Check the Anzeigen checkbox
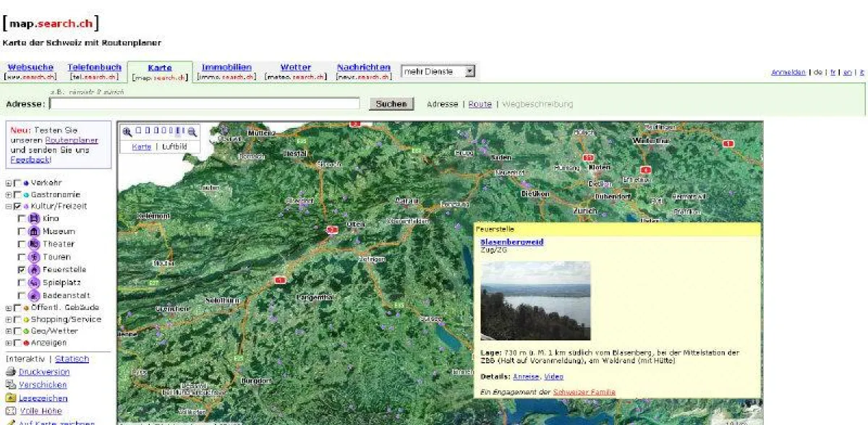The image size is (868, 425). [16, 343]
